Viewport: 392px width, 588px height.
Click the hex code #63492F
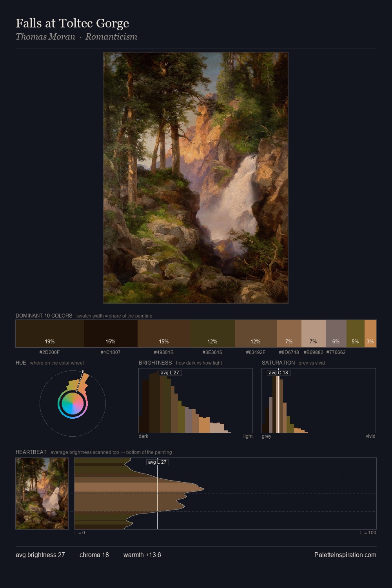pos(256,352)
